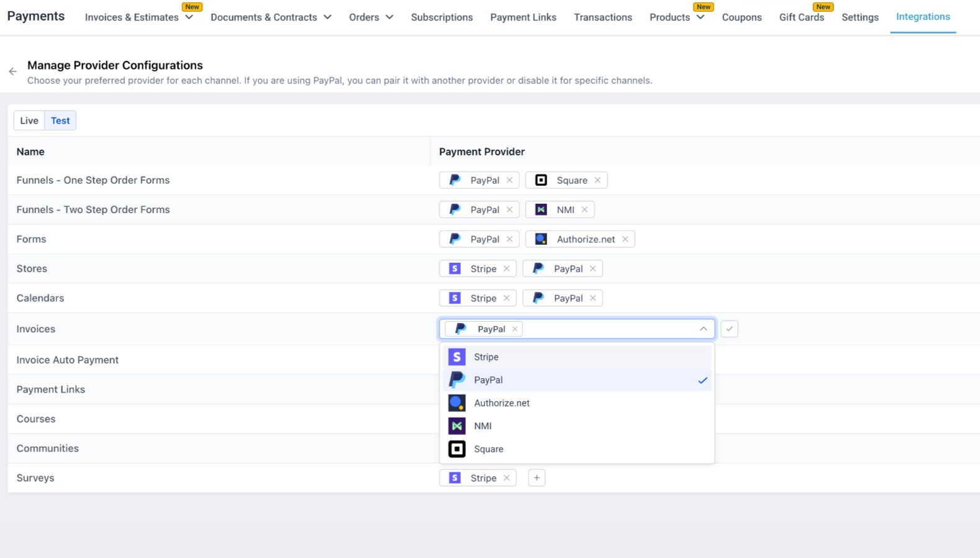Click the Communities row label
Viewport: 980px width, 558px height.
(48, 449)
